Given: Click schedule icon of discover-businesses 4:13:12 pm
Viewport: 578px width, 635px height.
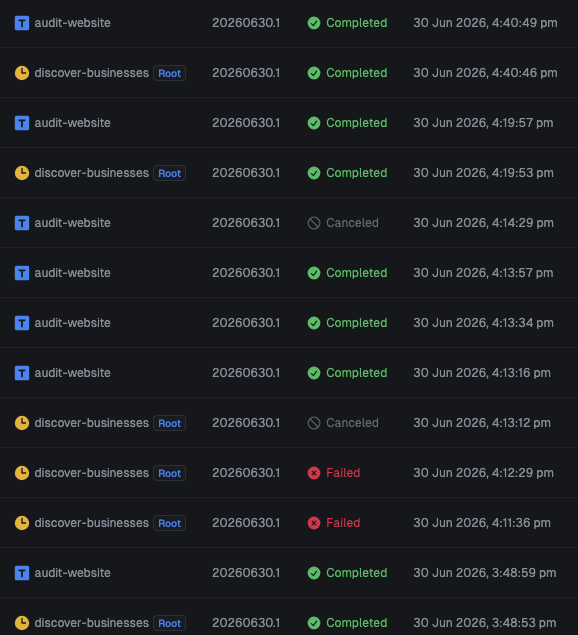Looking at the screenshot, I should tap(22, 423).
